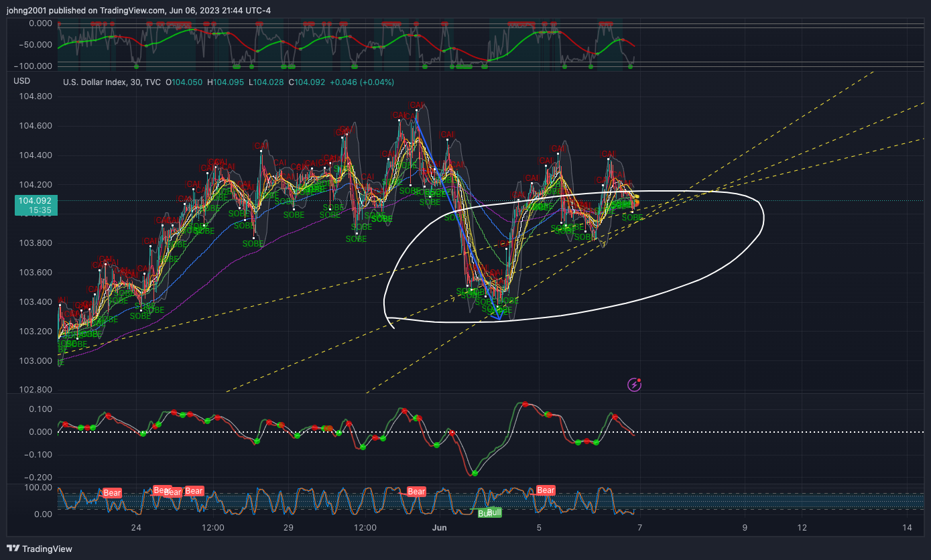Click the current price tag 104.092
The width and height of the screenshot is (931, 560).
[35, 200]
